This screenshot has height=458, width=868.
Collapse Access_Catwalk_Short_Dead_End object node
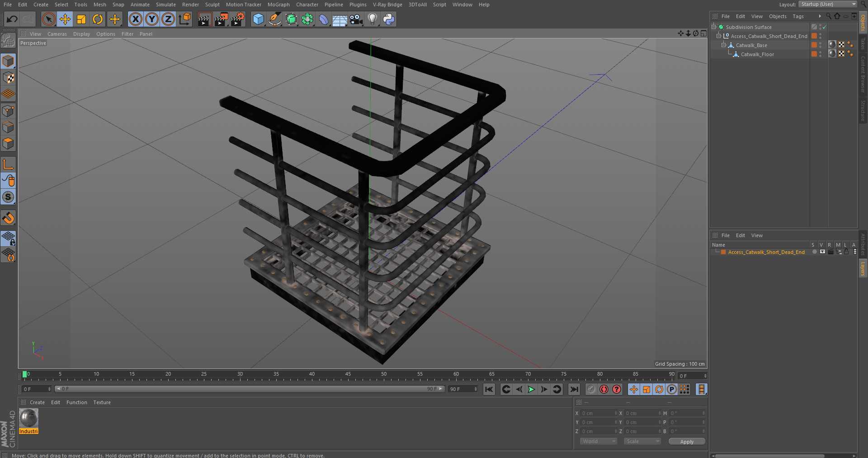718,36
